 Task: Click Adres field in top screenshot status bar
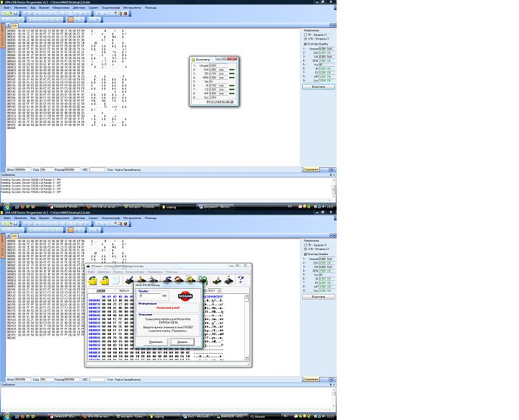click(23, 169)
